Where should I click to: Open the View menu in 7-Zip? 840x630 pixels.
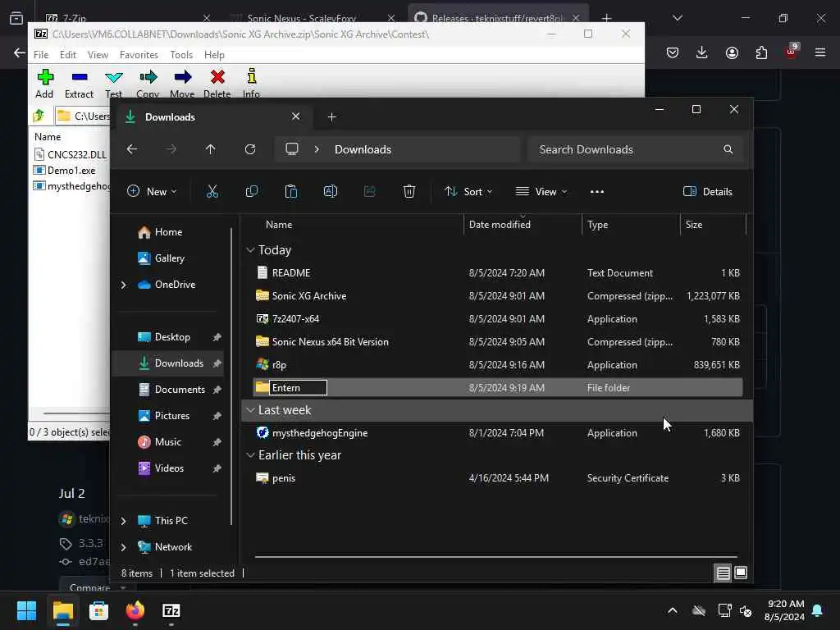[x=98, y=55]
